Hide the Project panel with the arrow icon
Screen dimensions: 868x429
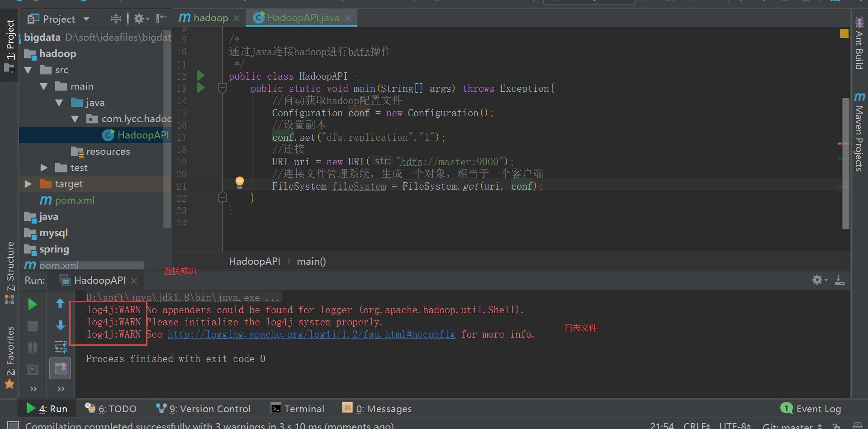pos(161,19)
